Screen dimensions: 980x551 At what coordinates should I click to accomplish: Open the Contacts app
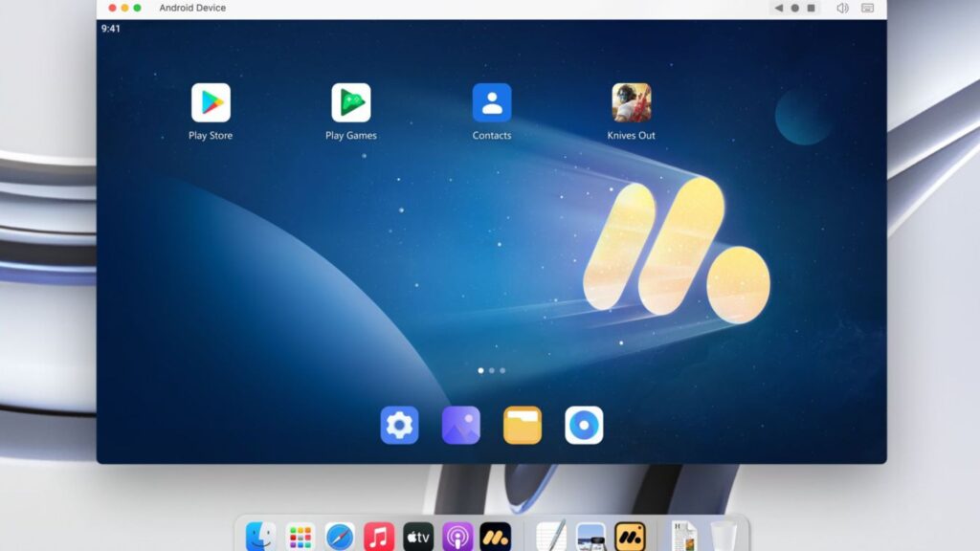(492, 103)
